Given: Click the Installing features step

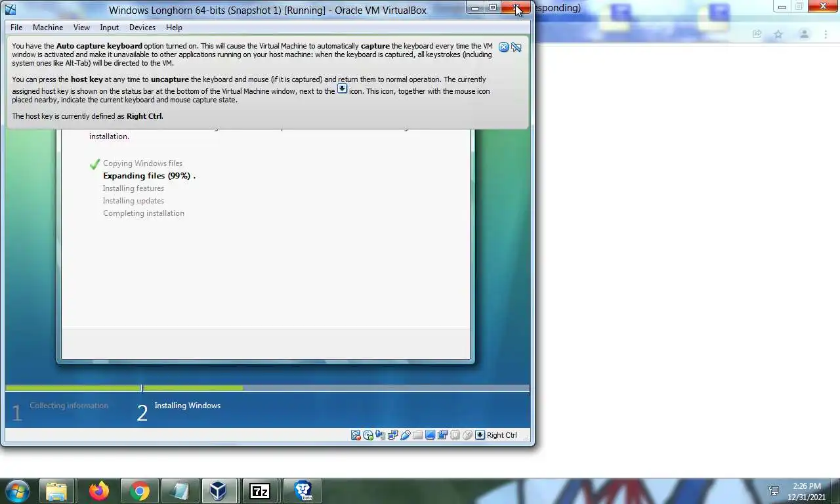Looking at the screenshot, I should click(x=133, y=188).
